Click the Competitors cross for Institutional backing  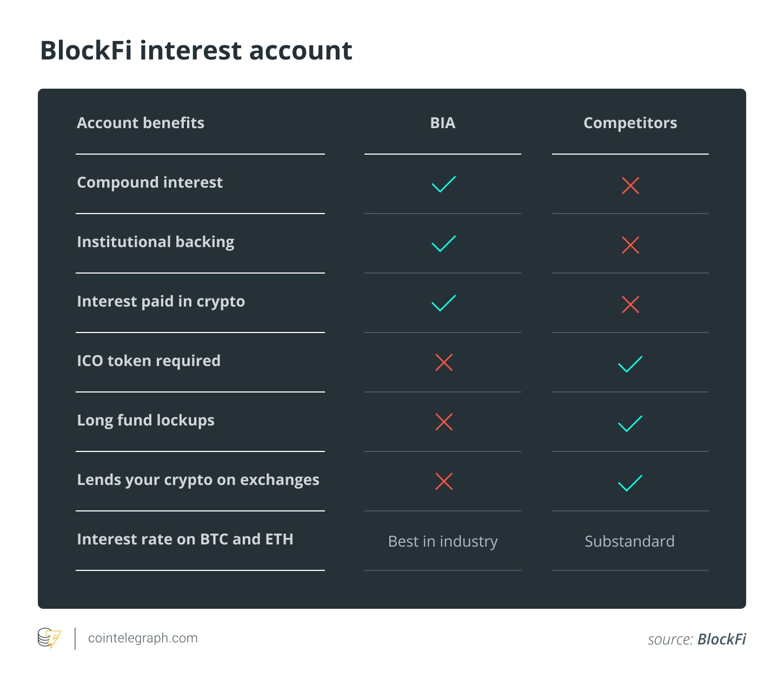pyautogui.click(x=630, y=245)
